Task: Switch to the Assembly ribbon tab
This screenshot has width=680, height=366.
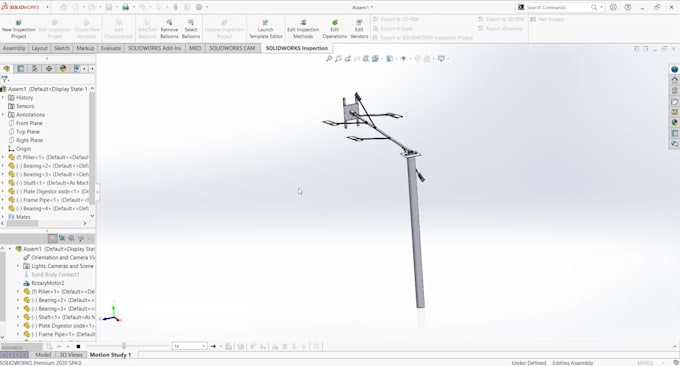Action: [x=14, y=48]
